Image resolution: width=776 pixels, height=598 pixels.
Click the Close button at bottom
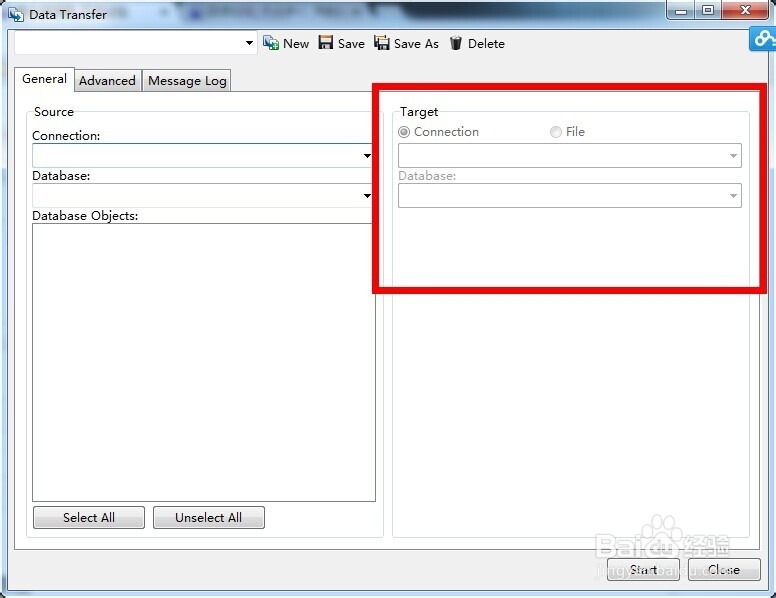724,570
